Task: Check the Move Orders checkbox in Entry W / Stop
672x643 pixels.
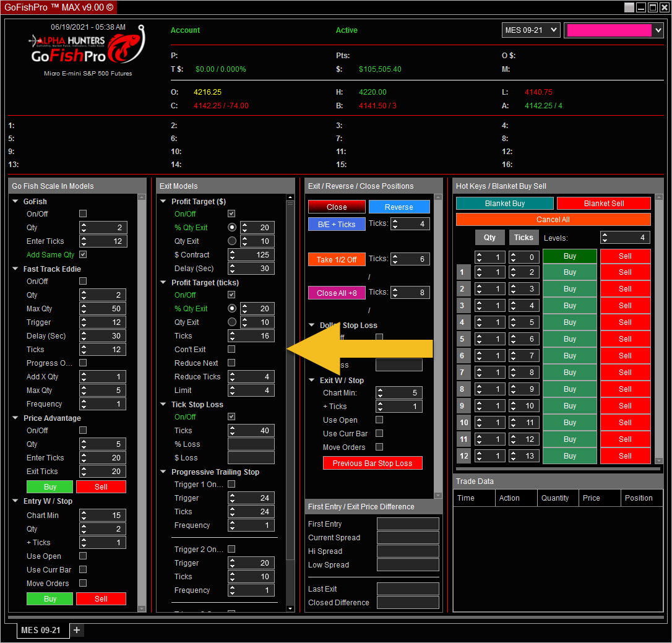Action: click(x=83, y=583)
